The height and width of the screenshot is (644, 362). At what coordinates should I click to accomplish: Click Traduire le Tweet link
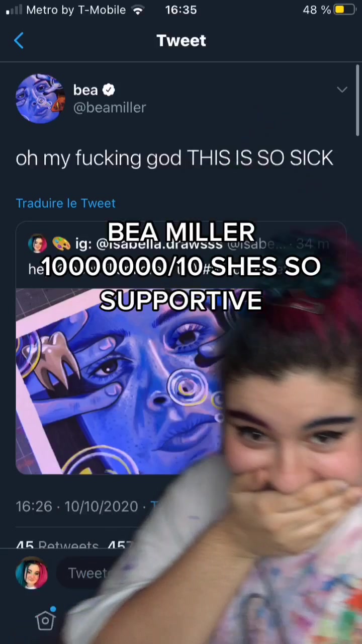point(66,203)
